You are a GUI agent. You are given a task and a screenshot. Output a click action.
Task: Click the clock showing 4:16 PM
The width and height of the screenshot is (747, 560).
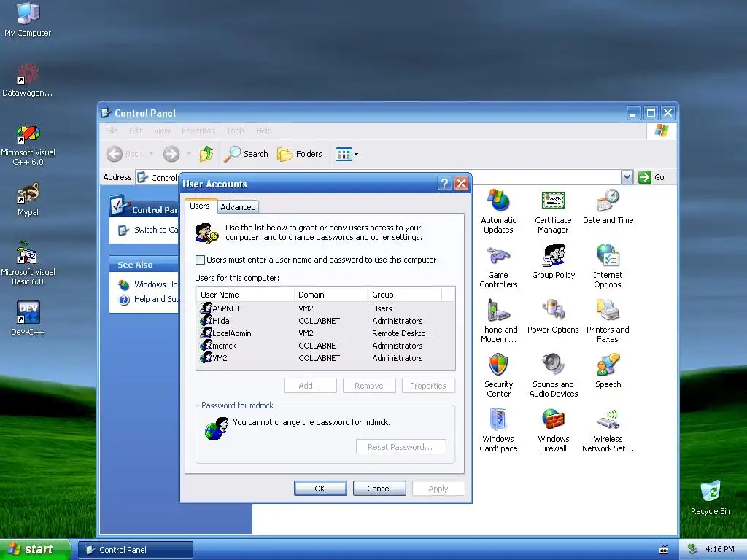pyautogui.click(x=720, y=549)
